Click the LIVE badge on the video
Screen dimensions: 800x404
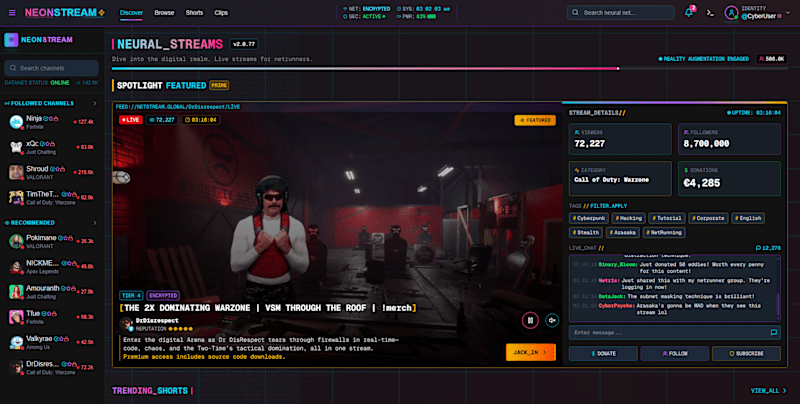tap(131, 120)
